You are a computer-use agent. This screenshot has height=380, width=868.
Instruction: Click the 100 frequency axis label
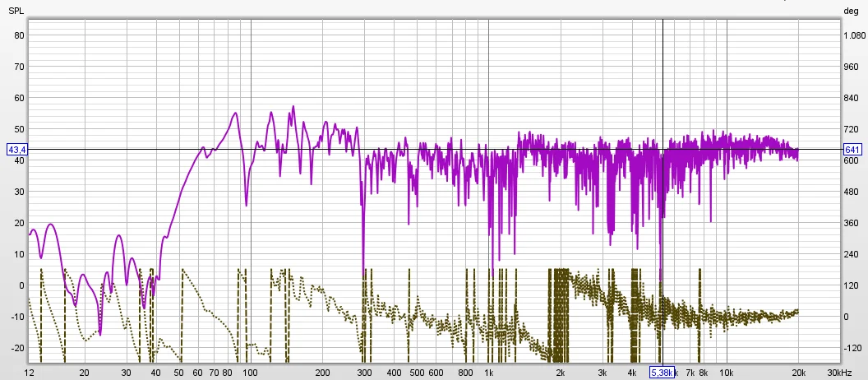coord(251,373)
